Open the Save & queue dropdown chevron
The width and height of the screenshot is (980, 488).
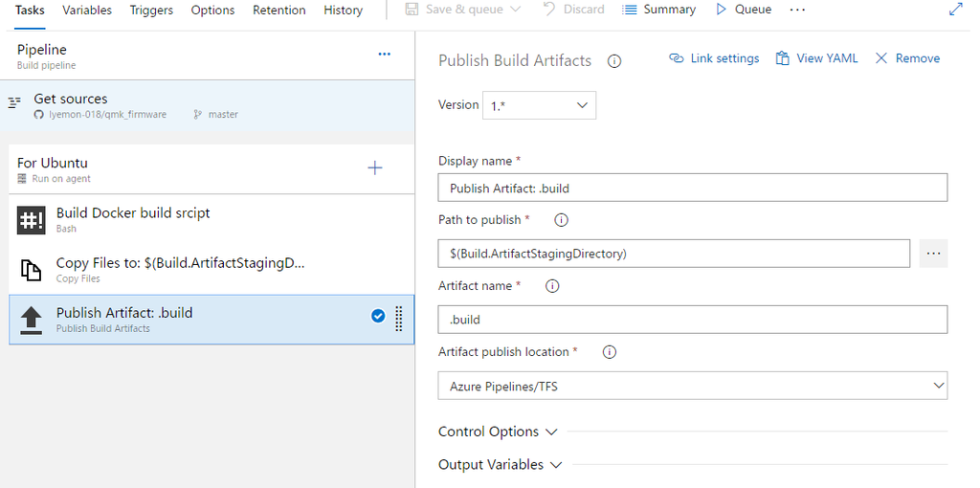516,10
